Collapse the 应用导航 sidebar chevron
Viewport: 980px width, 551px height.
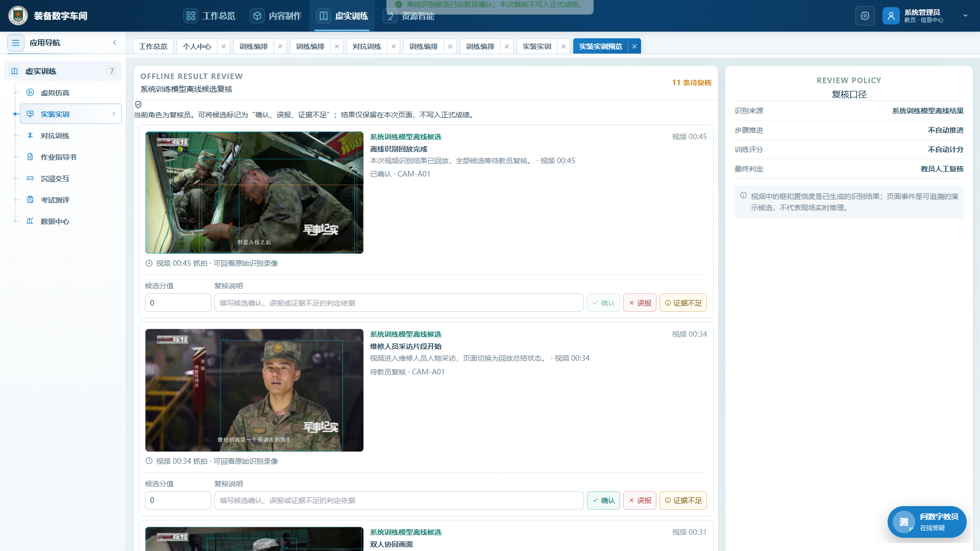(115, 43)
